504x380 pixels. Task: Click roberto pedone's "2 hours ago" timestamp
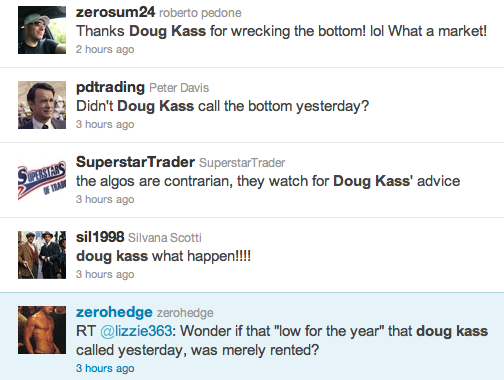tap(105, 49)
